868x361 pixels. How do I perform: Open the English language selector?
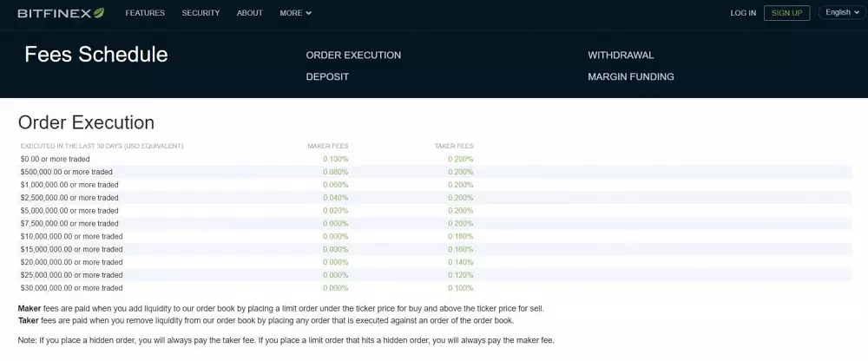(842, 13)
